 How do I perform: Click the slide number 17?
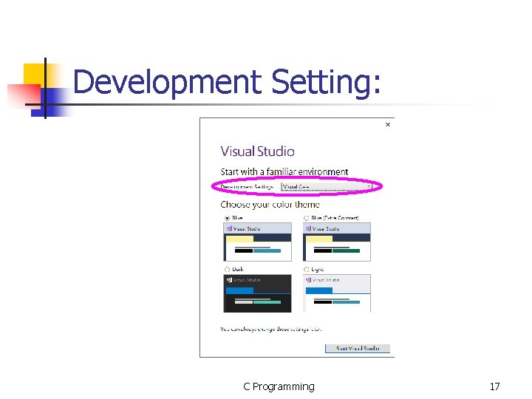coord(494,386)
